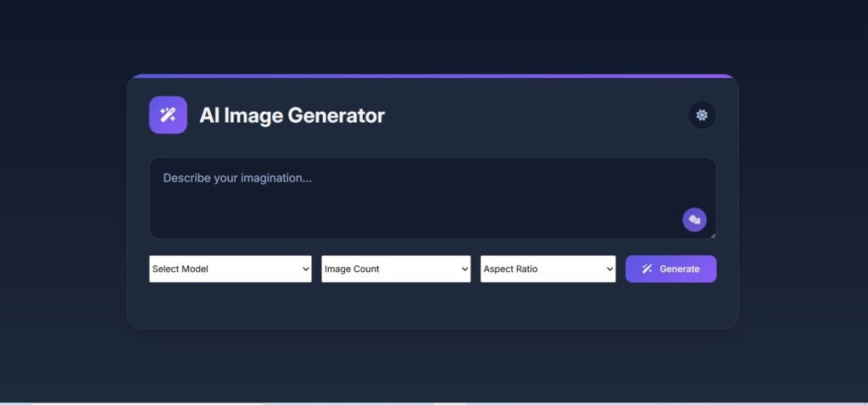
Task: Click the 'AI Image Generator' heading text
Action: 292,115
